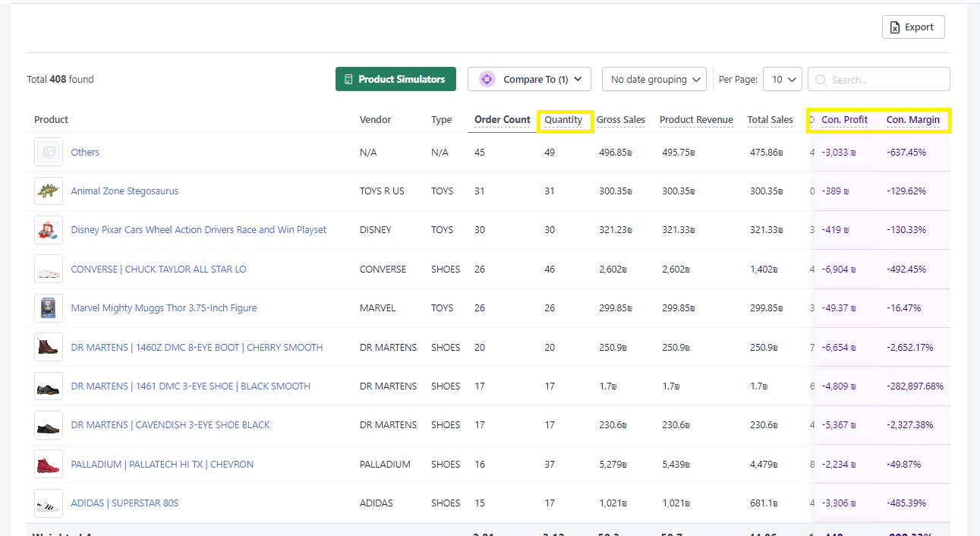Open Product Simulators
The image size is (980, 536).
click(395, 79)
